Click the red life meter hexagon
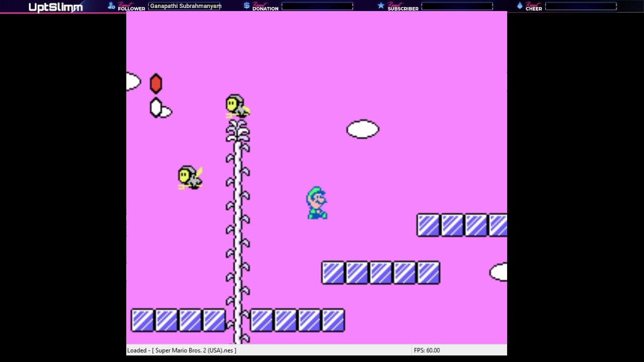 point(156,83)
